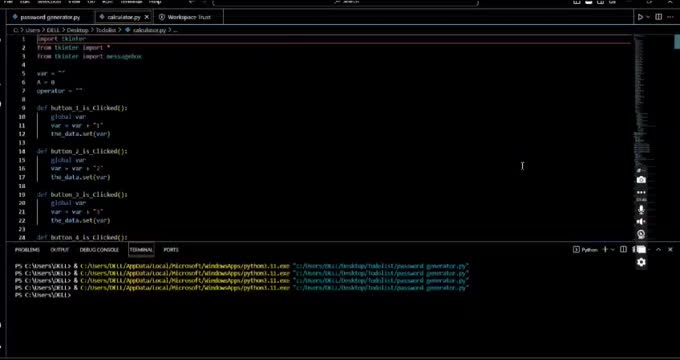This screenshot has width=680, height=360.
Task: Toggle the microphone in the recording overlay
Action: 641,210
